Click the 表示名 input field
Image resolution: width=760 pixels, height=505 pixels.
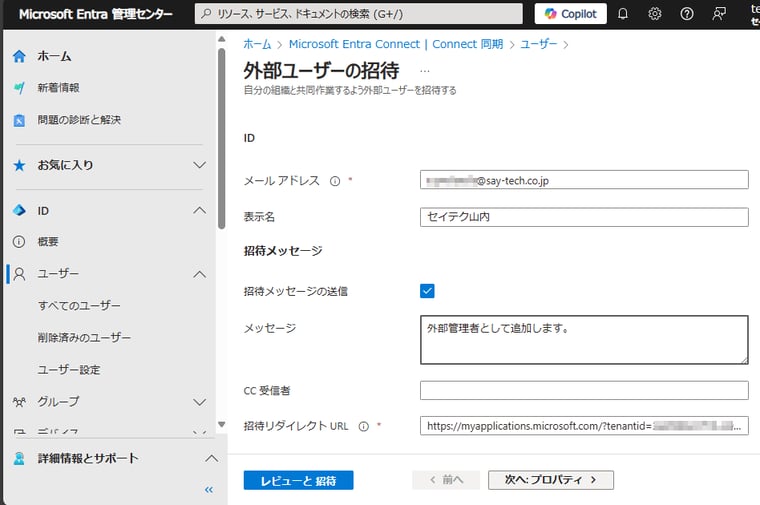pos(584,217)
